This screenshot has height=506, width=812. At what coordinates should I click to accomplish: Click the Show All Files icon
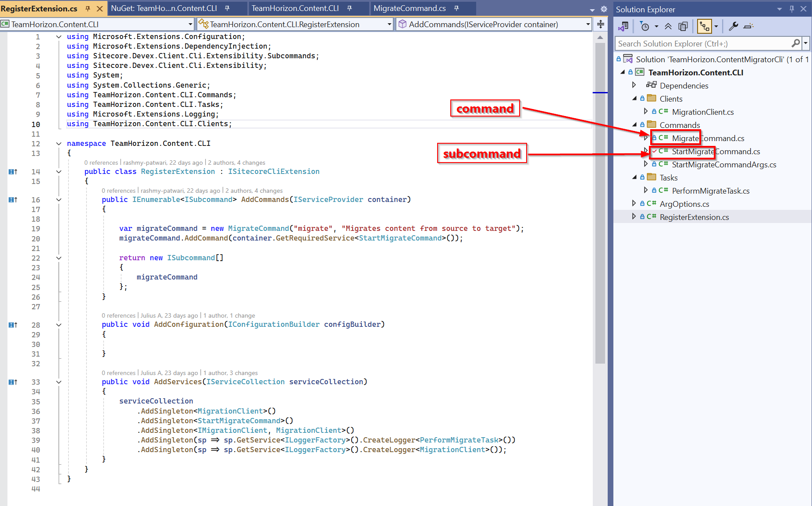point(683,27)
